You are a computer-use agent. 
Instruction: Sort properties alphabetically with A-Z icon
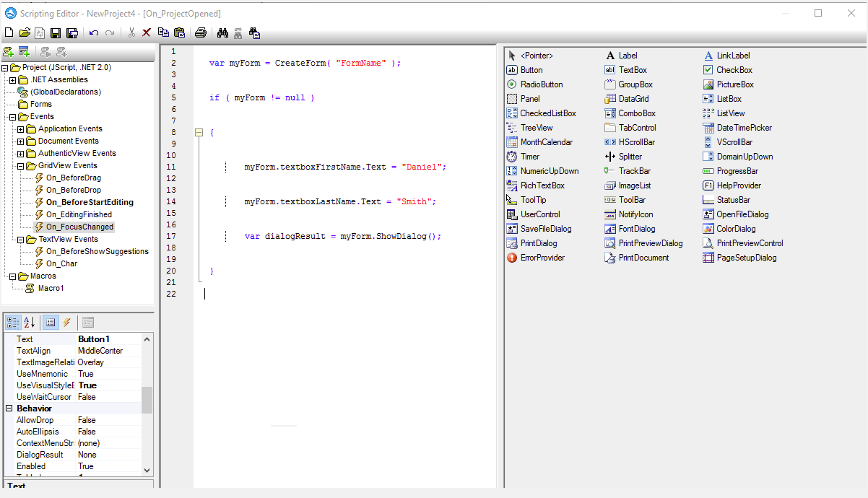point(30,322)
